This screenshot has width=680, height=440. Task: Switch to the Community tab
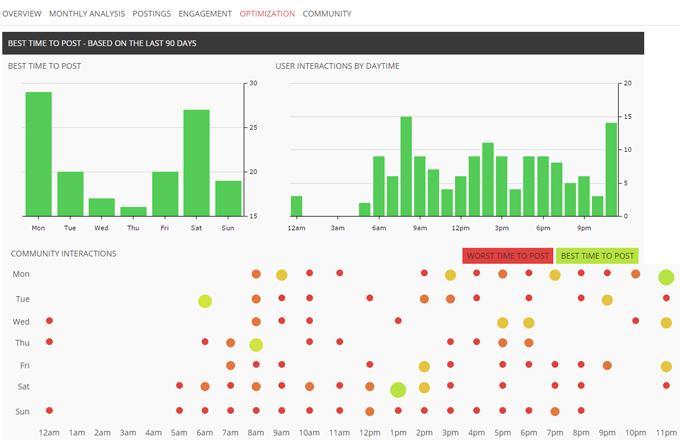point(327,14)
